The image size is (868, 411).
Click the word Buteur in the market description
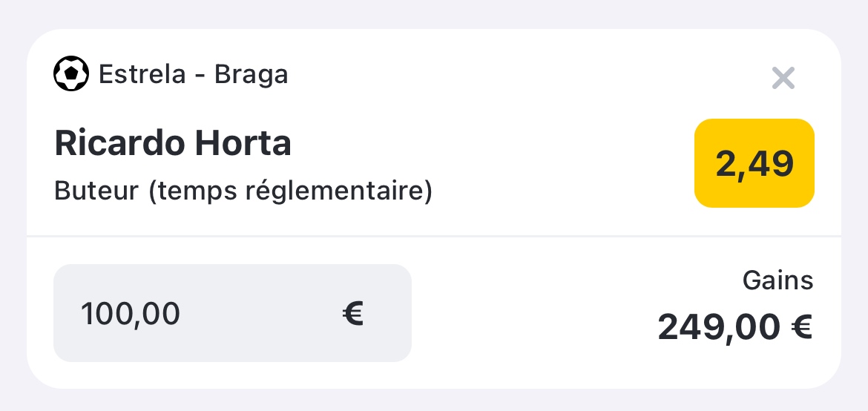pyautogui.click(x=96, y=191)
